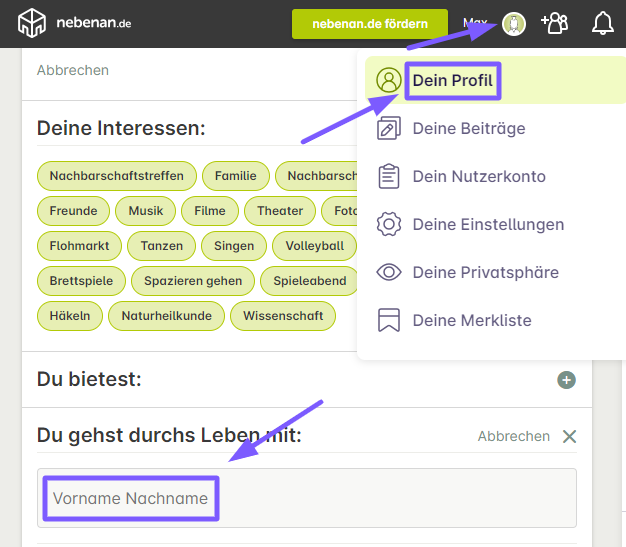Open Deine Merkliste from the dropdown
626x547 pixels.
point(471,321)
